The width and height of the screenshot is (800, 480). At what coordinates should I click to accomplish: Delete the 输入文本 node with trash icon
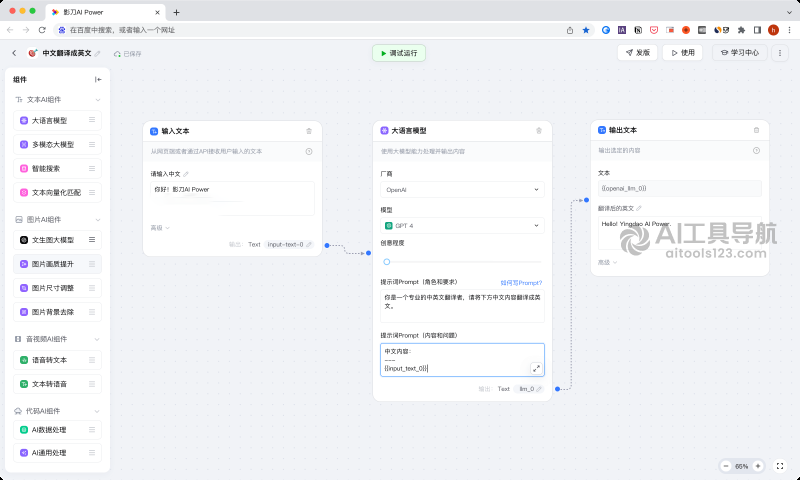[309, 131]
